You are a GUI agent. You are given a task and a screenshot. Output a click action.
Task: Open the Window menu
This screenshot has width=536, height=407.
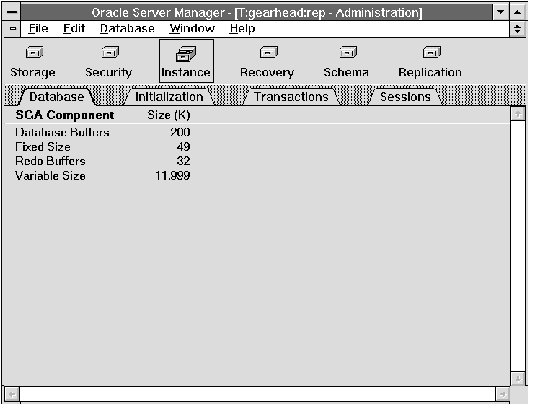tap(192, 29)
